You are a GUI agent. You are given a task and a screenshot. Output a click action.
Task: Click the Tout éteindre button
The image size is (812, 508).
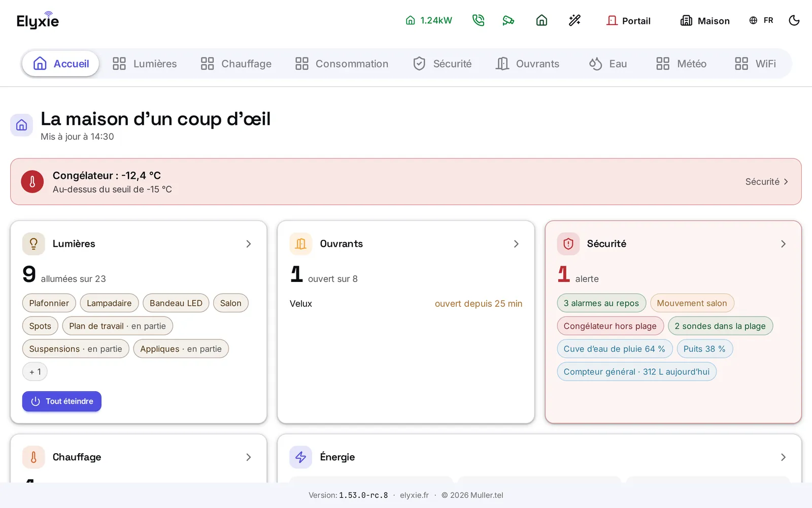(x=62, y=401)
